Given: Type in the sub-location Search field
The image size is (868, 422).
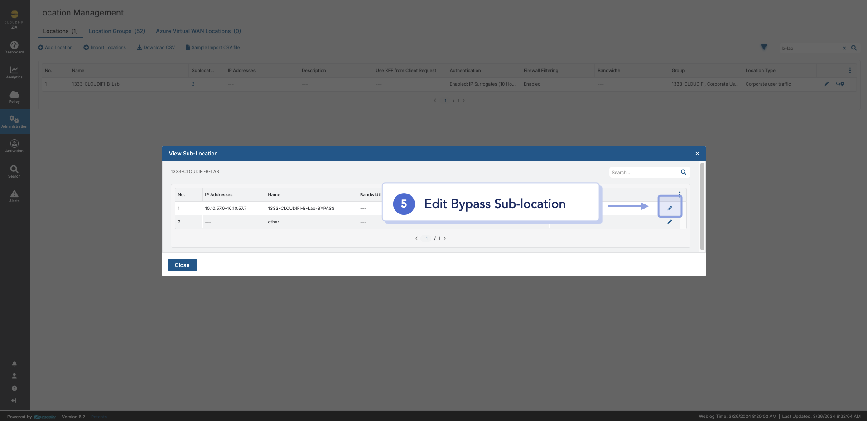Looking at the screenshot, I should coord(643,173).
